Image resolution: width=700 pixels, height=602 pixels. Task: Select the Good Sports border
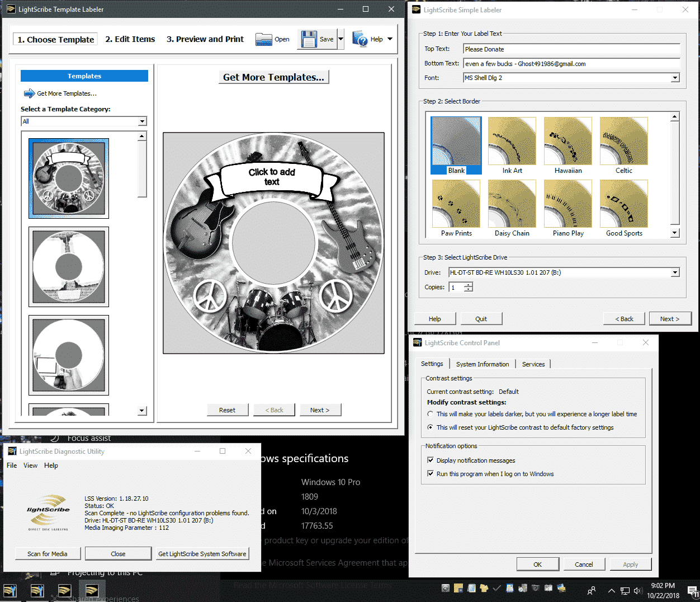point(623,208)
